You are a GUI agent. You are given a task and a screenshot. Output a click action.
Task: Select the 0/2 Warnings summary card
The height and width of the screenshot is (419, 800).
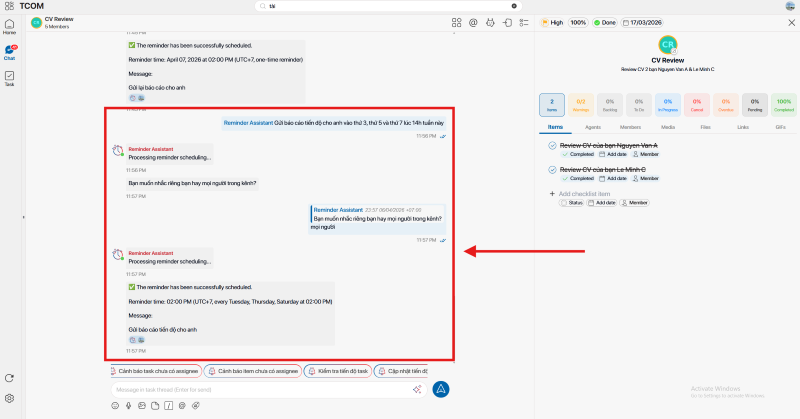pos(581,105)
